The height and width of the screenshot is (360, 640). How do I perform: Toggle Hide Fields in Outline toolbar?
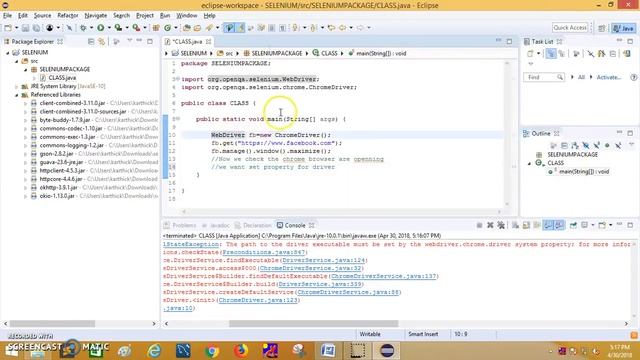click(x=586, y=145)
